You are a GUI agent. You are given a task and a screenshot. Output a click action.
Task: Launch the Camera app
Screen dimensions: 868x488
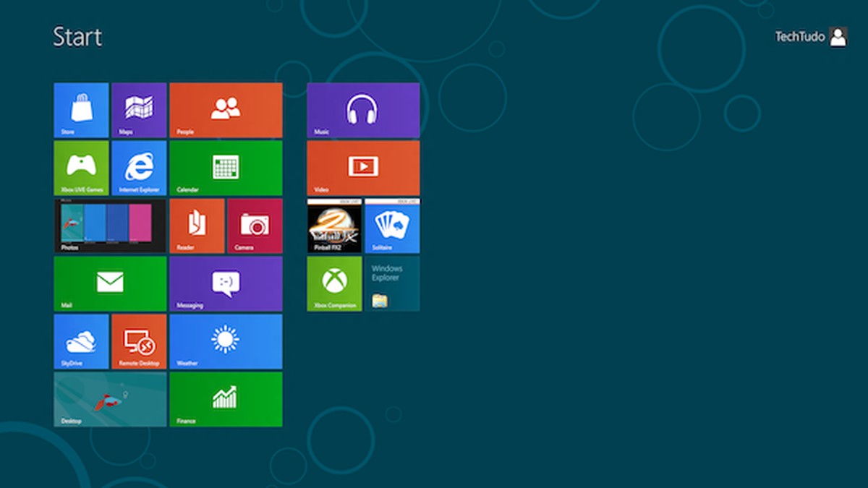[x=254, y=226]
